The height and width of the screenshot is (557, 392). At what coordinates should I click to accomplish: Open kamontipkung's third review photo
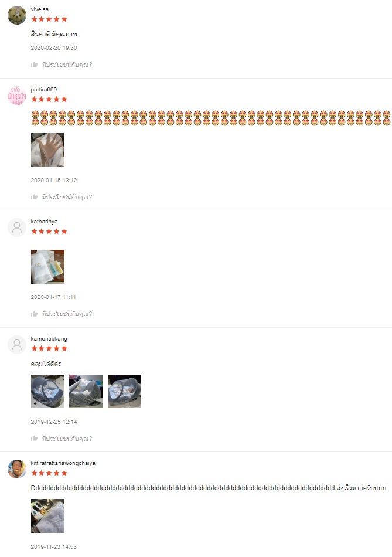tap(124, 391)
